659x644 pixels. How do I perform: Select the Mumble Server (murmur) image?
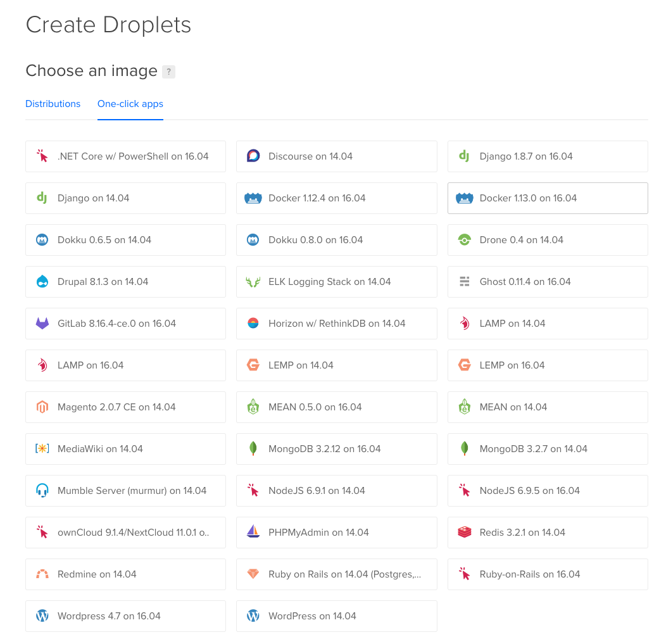coord(125,491)
